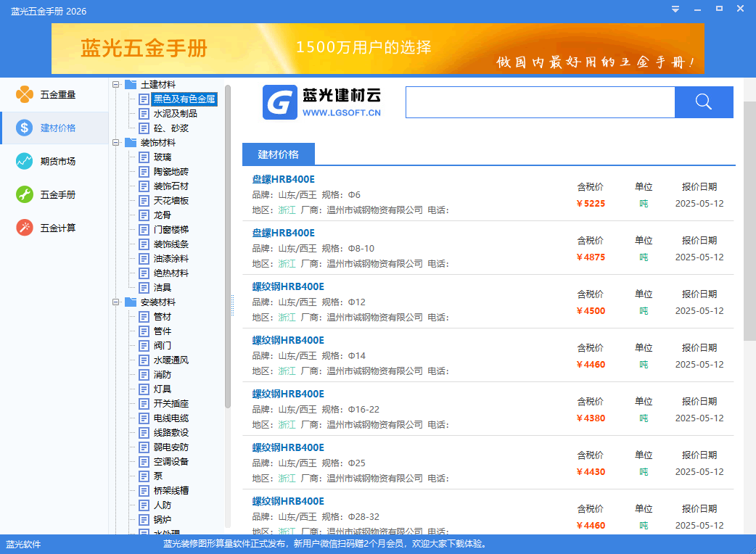Open the 五金计算 tool icon
The width and height of the screenshot is (756, 554).
[25, 228]
